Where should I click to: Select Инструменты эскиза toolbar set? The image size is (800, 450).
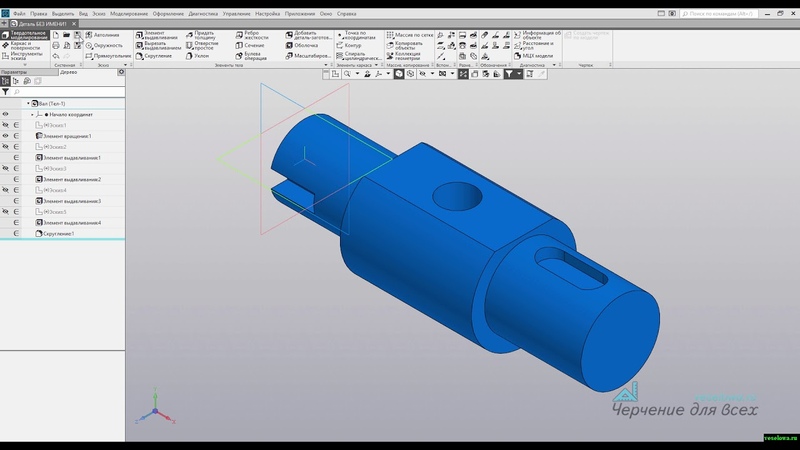click(24, 56)
